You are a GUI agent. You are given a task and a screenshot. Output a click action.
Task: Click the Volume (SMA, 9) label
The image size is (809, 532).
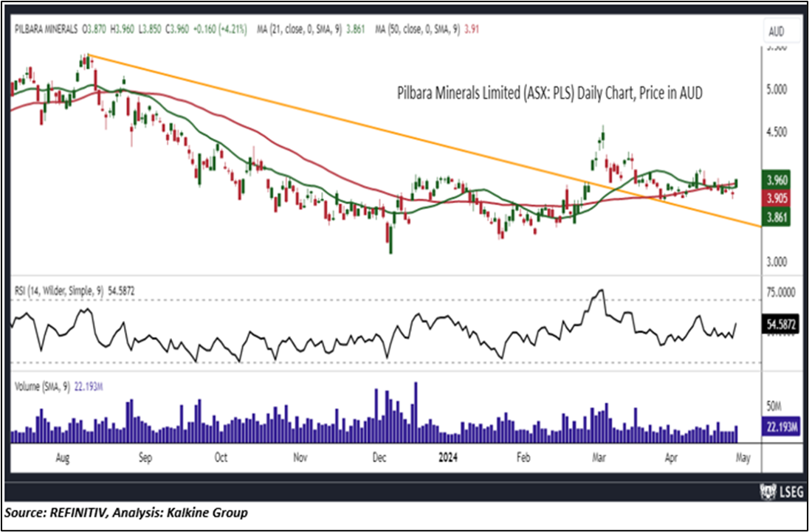[41, 387]
